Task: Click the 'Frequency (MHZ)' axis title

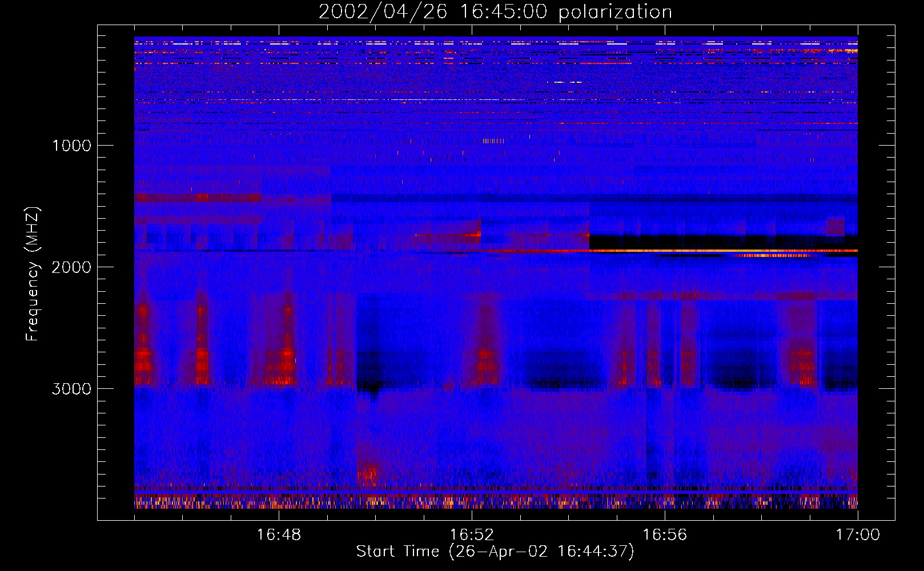Action: click(33, 274)
